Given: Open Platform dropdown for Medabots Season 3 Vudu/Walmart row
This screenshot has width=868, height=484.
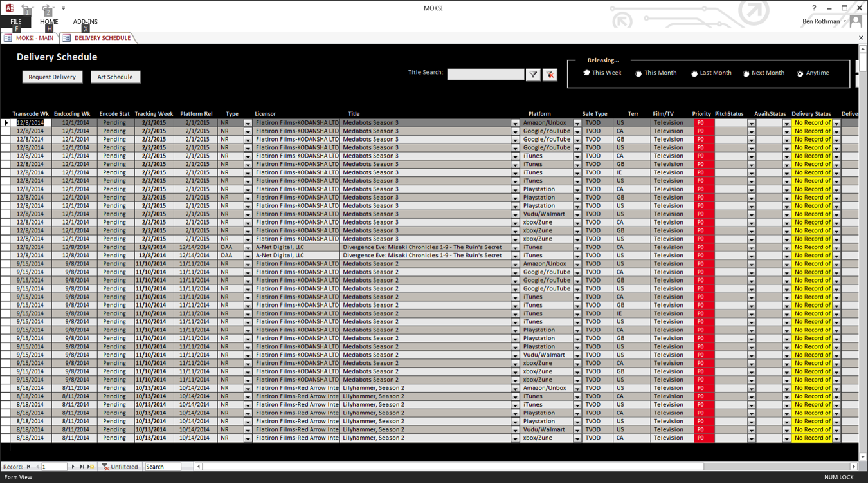Looking at the screenshot, I should click(x=577, y=214).
